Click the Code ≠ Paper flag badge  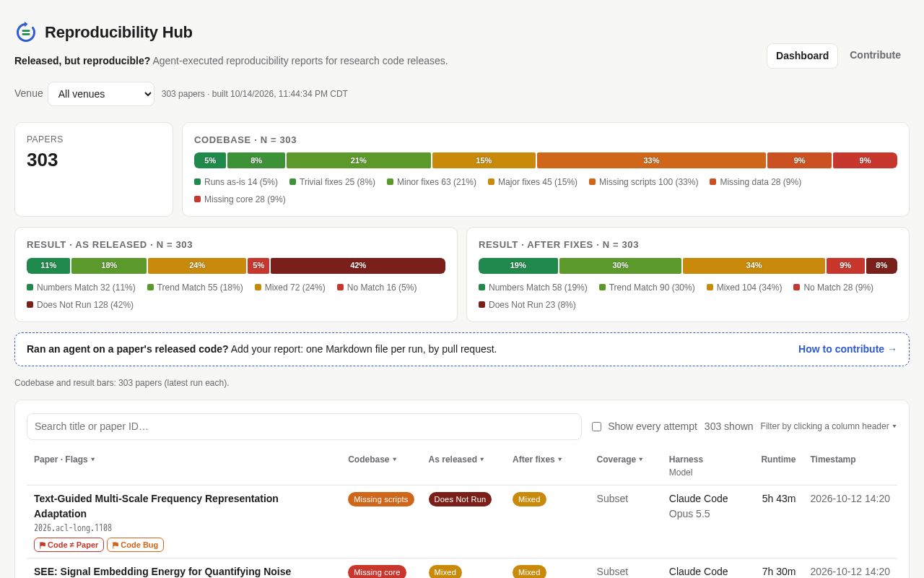[x=69, y=545]
